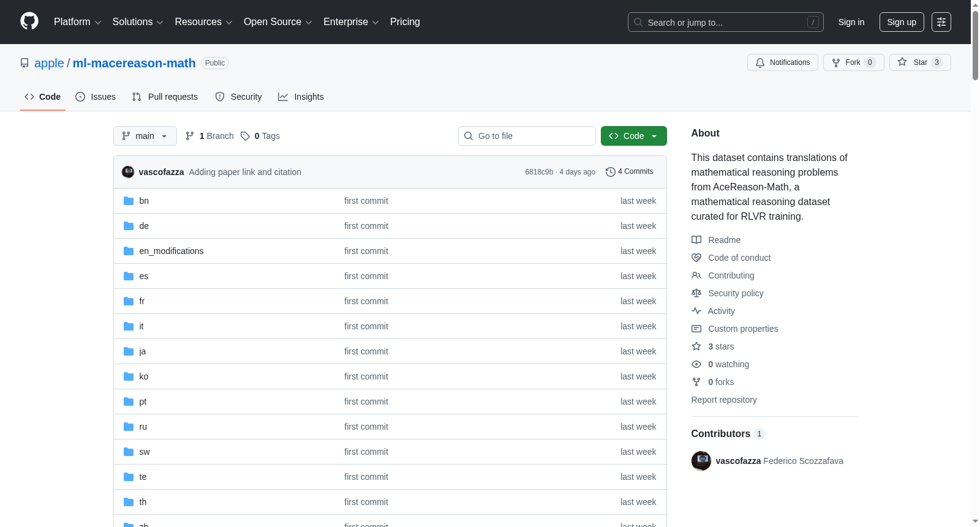Click the Notifications button

(x=783, y=62)
